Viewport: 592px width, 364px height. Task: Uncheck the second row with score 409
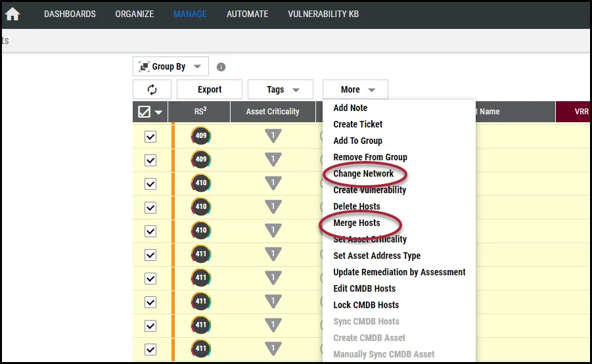pyautogui.click(x=150, y=160)
